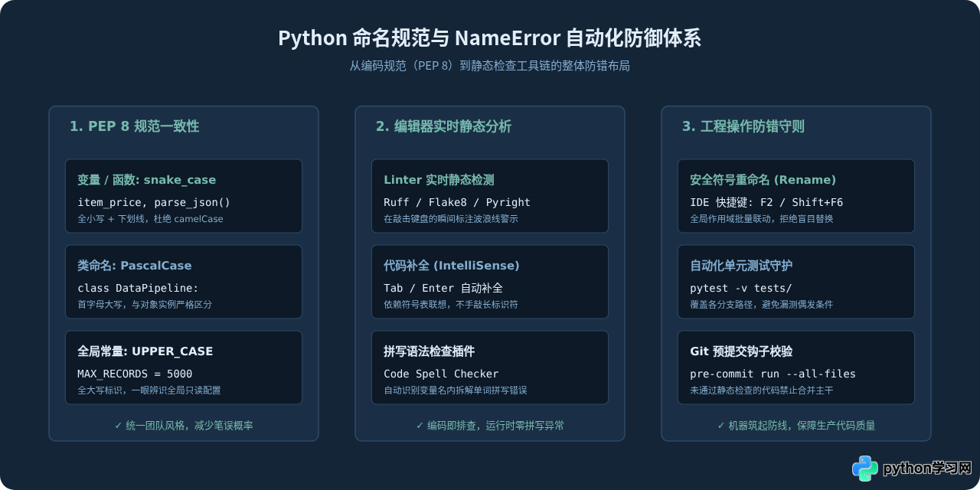Click note '覆盖各分支路径，避免漏测偶发条件'
Viewport: 980px width, 490px height.
762,305
